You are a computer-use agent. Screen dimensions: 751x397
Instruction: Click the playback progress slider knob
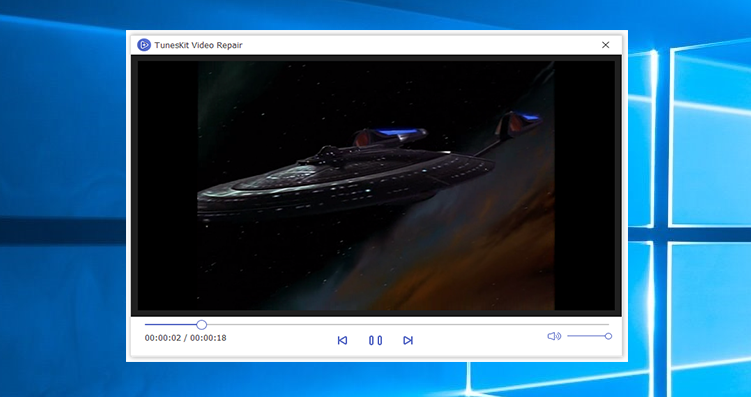point(202,325)
